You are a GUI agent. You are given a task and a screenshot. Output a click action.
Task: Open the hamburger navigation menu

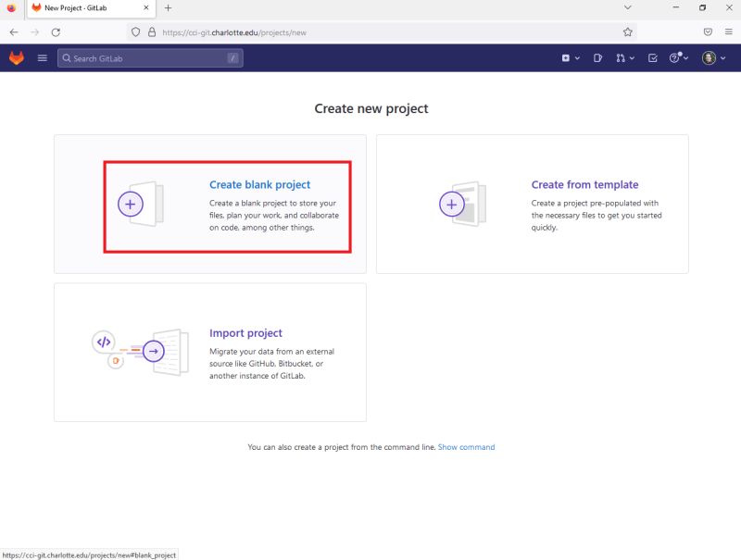coord(43,57)
